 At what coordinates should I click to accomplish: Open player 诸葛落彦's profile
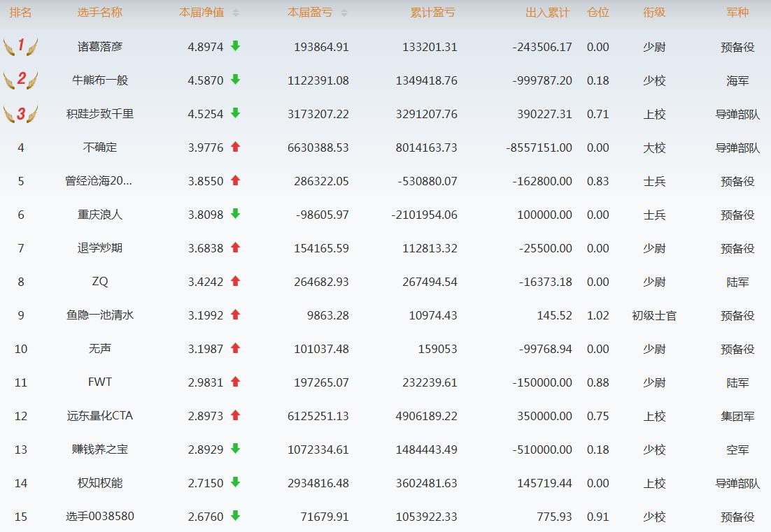[99, 47]
